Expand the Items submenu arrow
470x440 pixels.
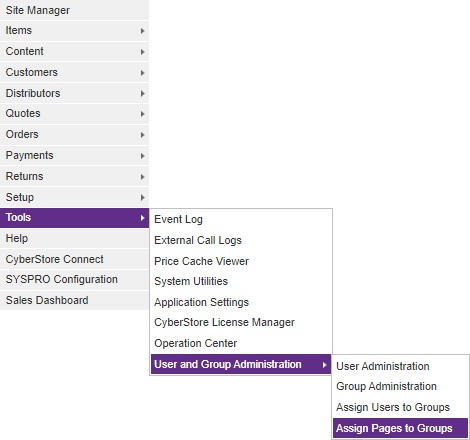[142, 31]
